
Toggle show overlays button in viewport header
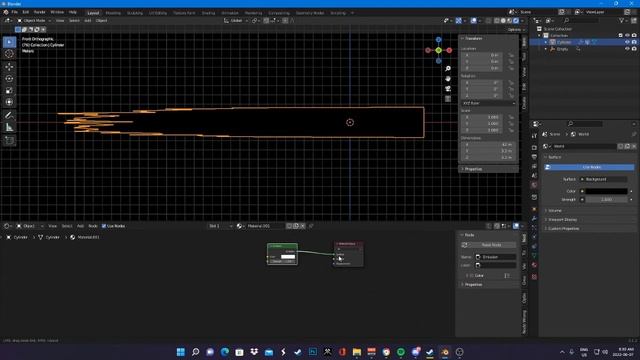[473, 20]
